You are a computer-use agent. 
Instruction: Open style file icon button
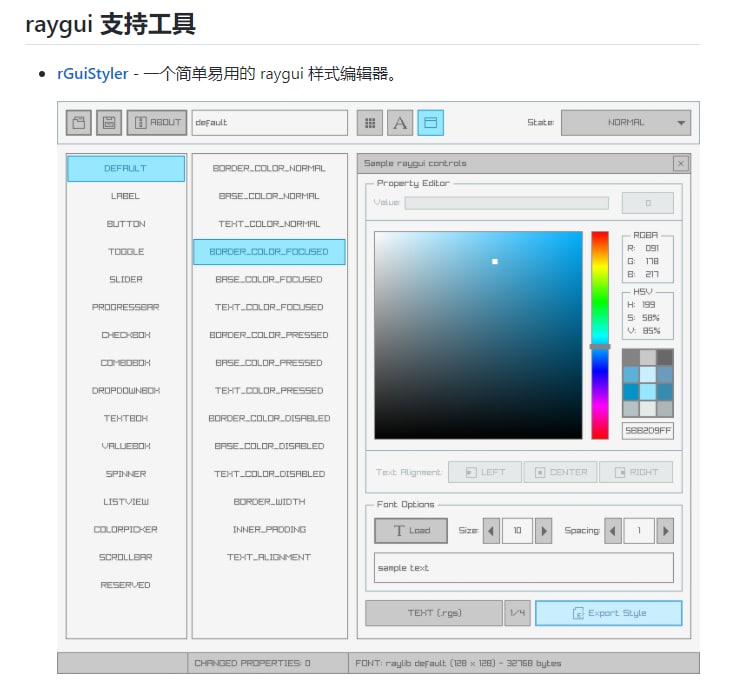(x=79, y=123)
